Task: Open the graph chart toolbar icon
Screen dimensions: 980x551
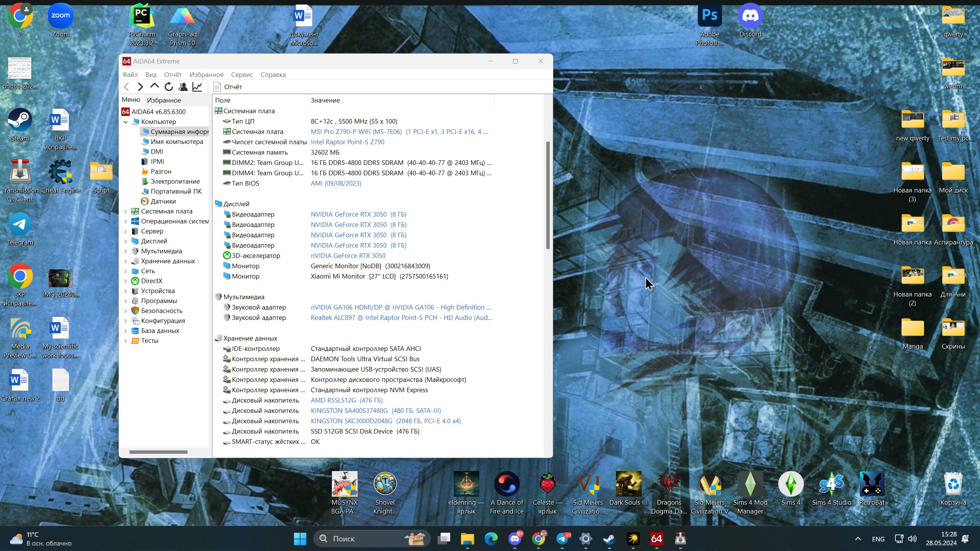Action: click(197, 87)
